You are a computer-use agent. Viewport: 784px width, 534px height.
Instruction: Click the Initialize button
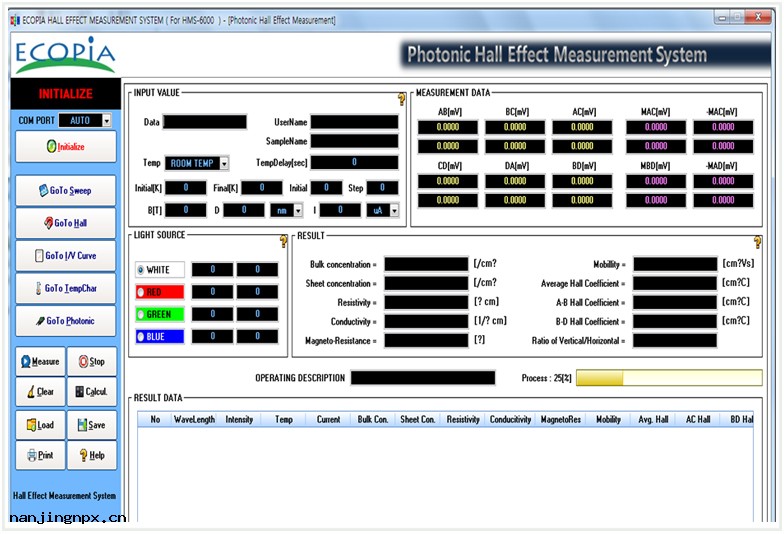click(65, 146)
